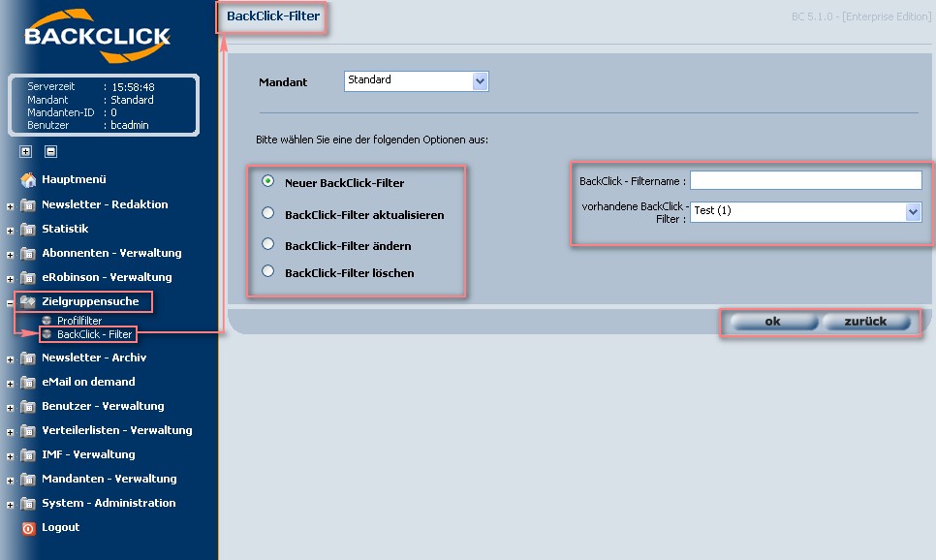Focus the BackClick - Filtername input field
This screenshot has height=560, width=936.
[x=806, y=180]
